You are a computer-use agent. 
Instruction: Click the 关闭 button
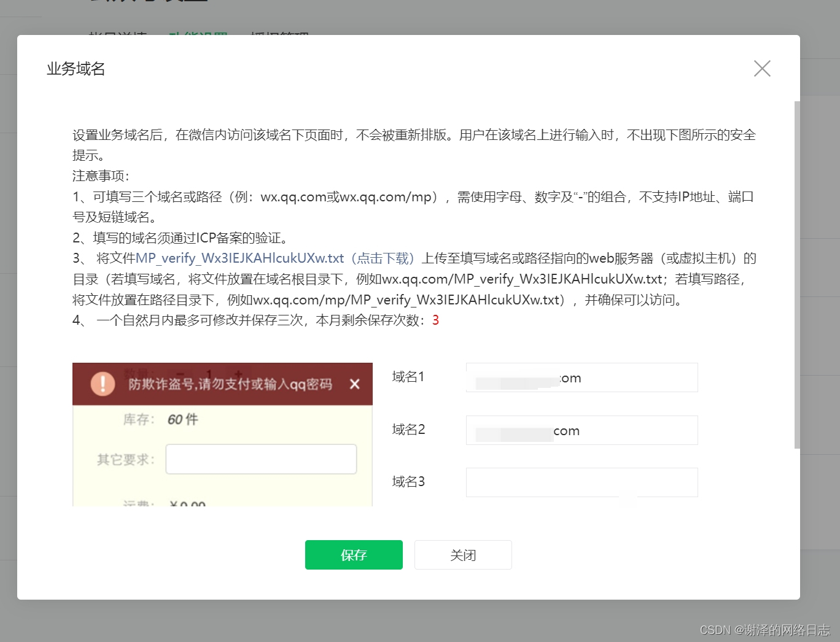463,555
